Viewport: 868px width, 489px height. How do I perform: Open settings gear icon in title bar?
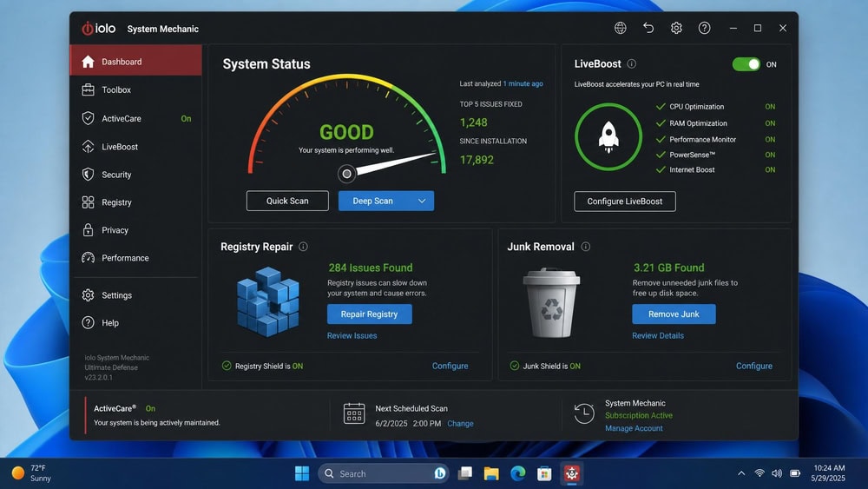coord(676,28)
